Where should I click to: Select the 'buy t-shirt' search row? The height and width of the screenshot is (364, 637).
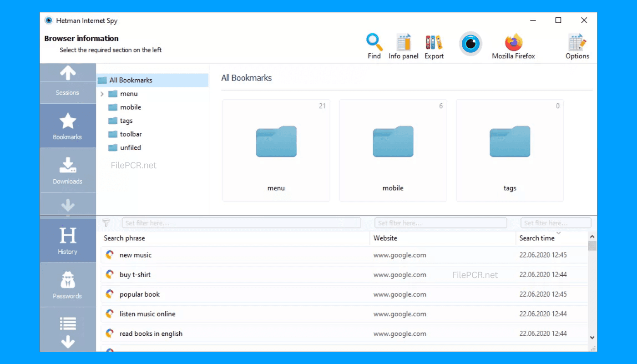[x=344, y=274]
